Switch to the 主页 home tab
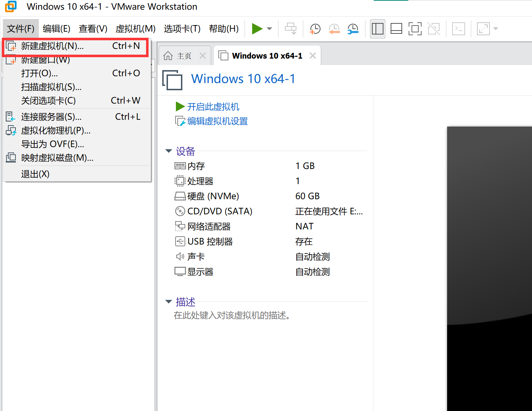 tap(184, 56)
